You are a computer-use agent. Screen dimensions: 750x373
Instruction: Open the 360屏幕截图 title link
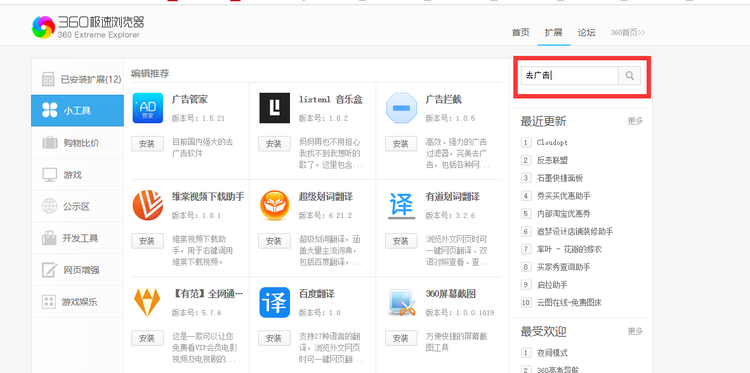coord(451,294)
